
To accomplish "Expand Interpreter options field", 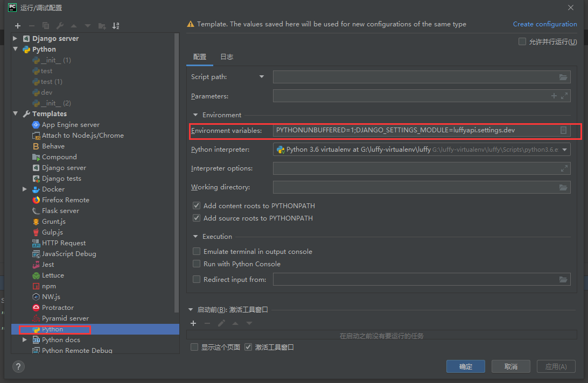I will point(564,169).
